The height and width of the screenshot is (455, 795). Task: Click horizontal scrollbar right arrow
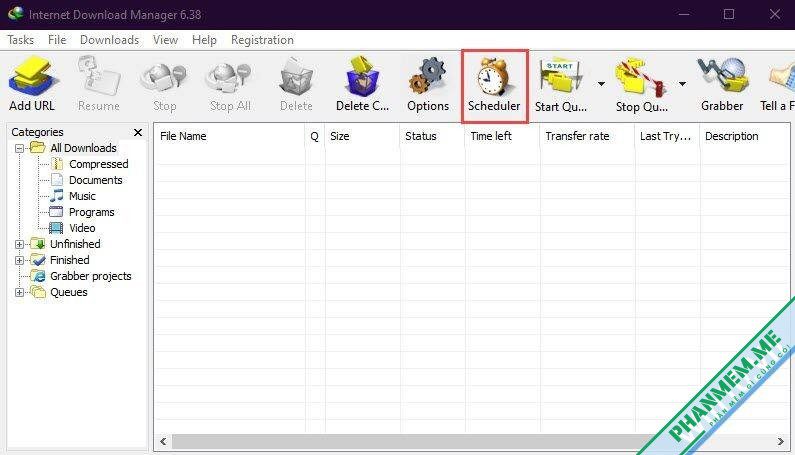tap(781, 441)
